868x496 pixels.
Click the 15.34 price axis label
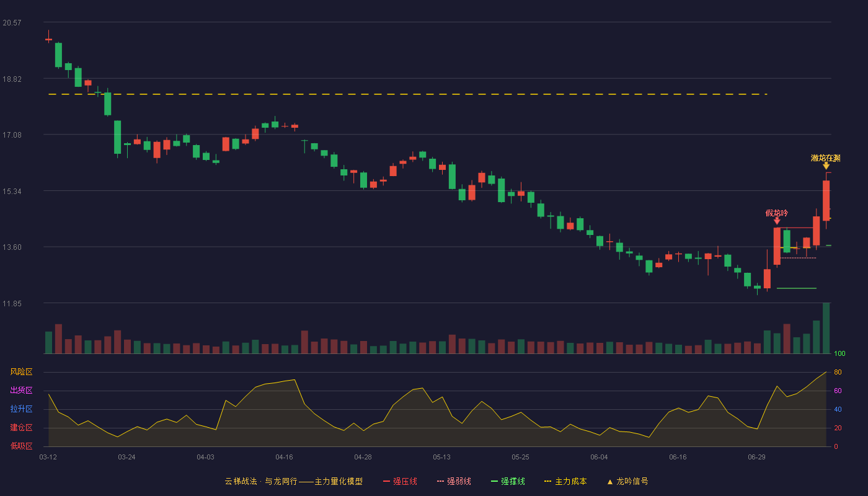pyautogui.click(x=12, y=192)
